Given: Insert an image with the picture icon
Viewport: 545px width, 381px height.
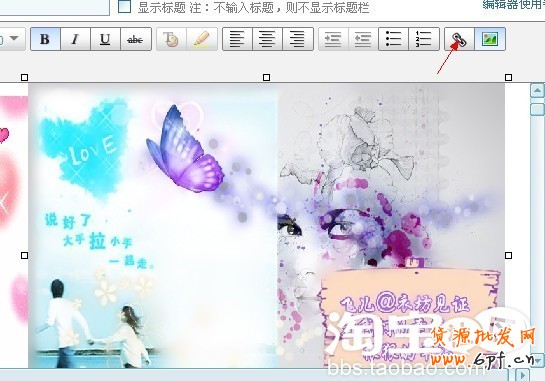Looking at the screenshot, I should coord(490,39).
